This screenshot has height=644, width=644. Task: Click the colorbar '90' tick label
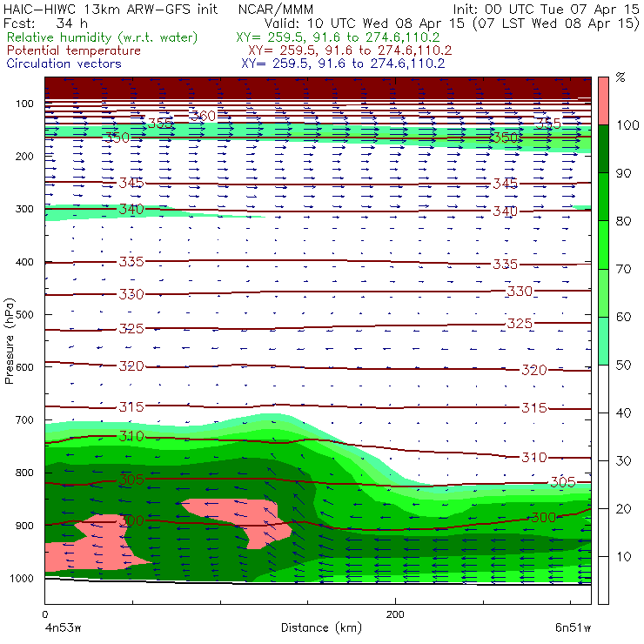(623, 173)
